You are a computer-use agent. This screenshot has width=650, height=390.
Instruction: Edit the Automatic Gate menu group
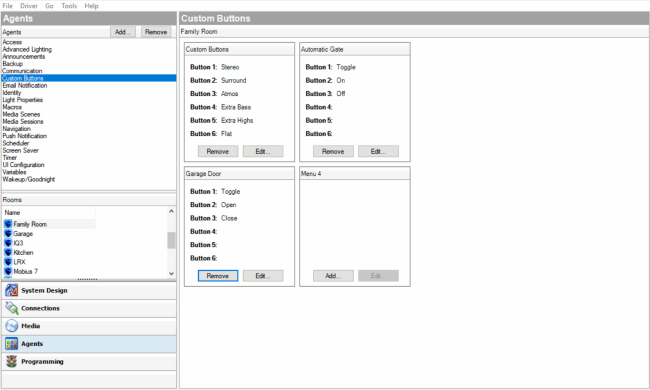pyautogui.click(x=378, y=151)
